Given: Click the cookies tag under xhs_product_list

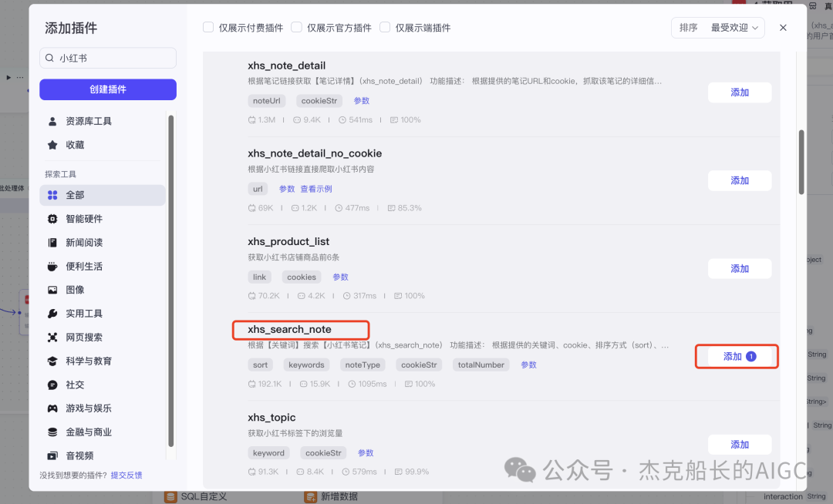Looking at the screenshot, I should [302, 277].
